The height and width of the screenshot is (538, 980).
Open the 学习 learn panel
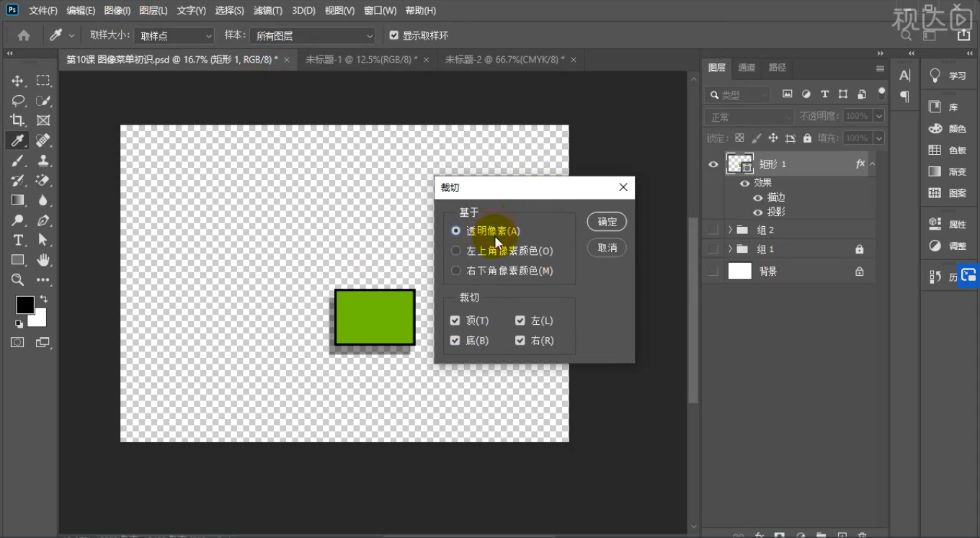coord(948,76)
